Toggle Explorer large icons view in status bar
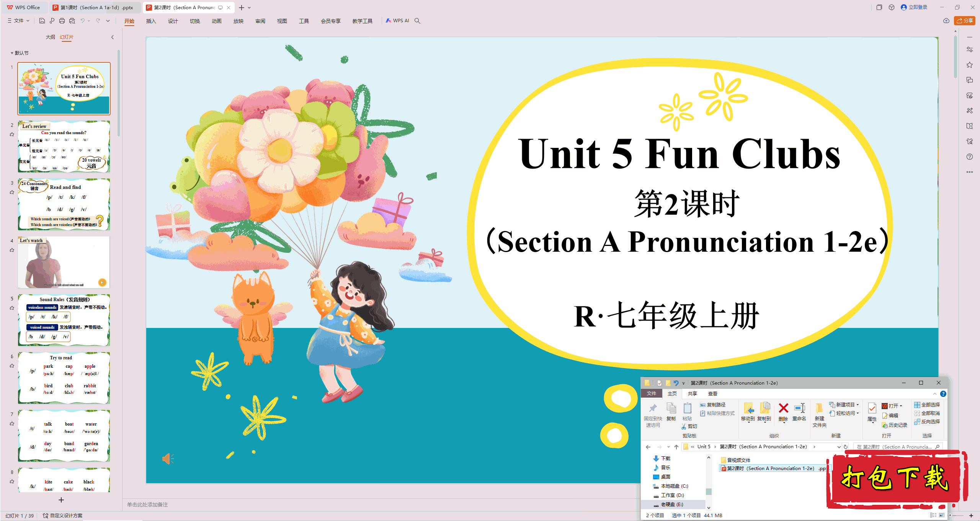This screenshot has height=521, width=980. [942, 515]
